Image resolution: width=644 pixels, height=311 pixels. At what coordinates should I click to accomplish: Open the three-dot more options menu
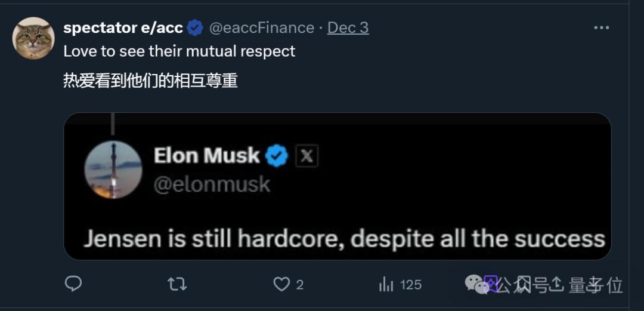click(602, 28)
